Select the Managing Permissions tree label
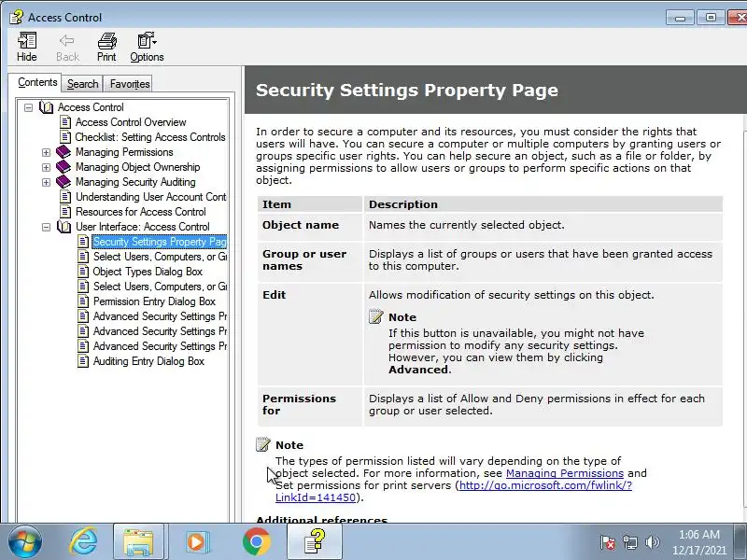 (124, 152)
